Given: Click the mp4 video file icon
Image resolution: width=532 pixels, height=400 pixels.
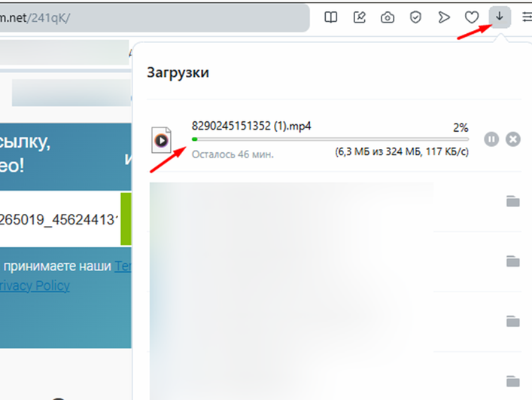Looking at the screenshot, I should point(161,140).
